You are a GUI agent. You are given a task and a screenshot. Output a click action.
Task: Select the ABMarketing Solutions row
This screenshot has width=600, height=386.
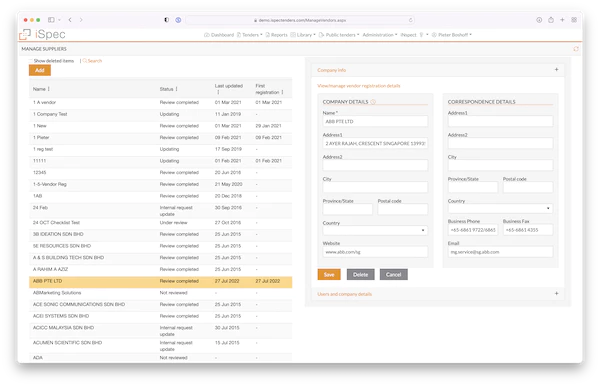pos(161,293)
